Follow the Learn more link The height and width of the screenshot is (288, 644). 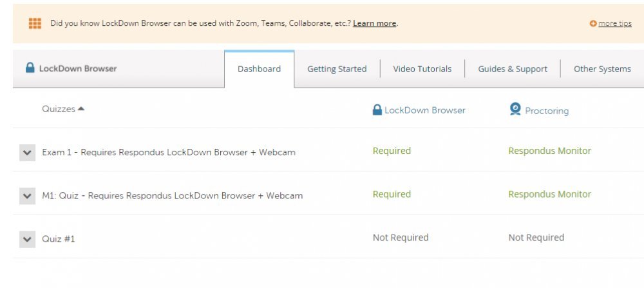(x=375, y=23)
